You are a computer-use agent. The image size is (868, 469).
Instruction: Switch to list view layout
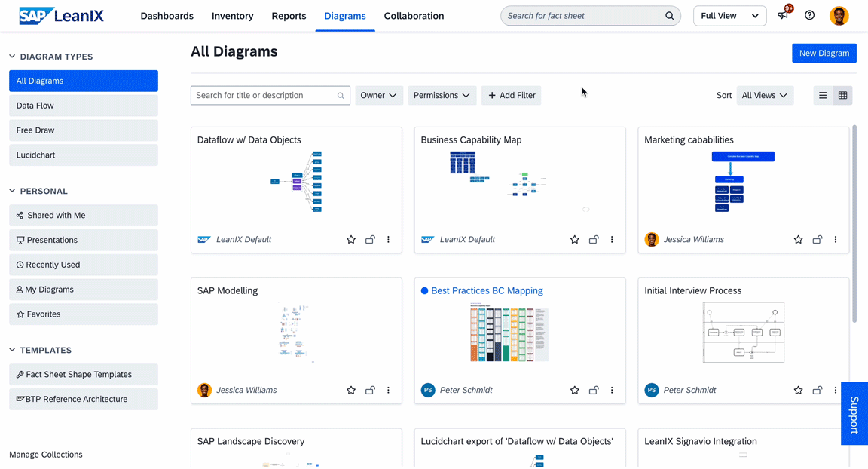[x=823, y=95]
